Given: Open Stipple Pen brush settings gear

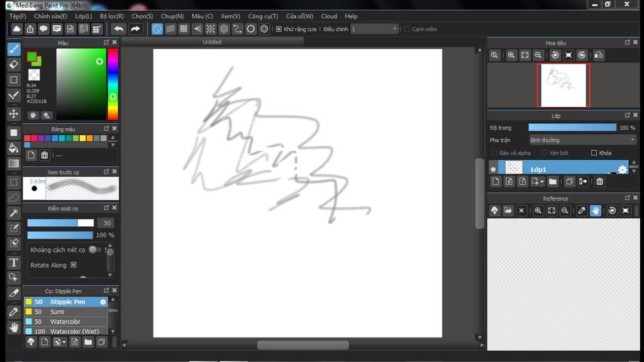Looking at the screenshot, I should click(x=103, y=302).
